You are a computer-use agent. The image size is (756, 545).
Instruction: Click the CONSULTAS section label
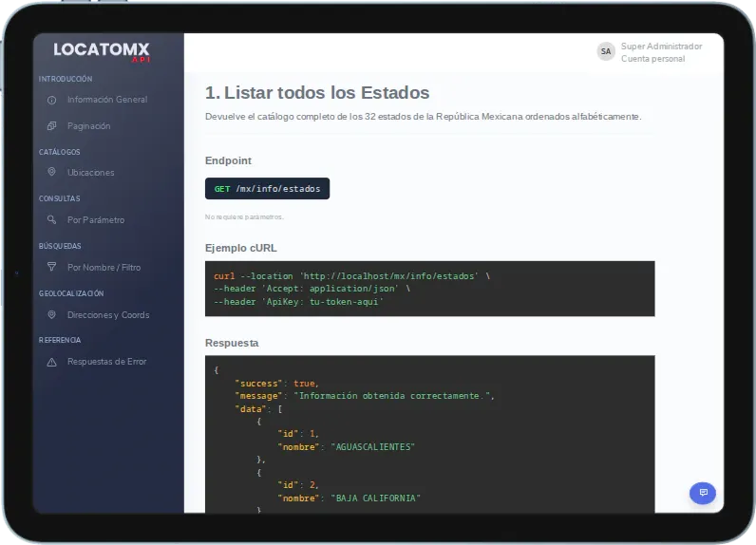[59, 198]
